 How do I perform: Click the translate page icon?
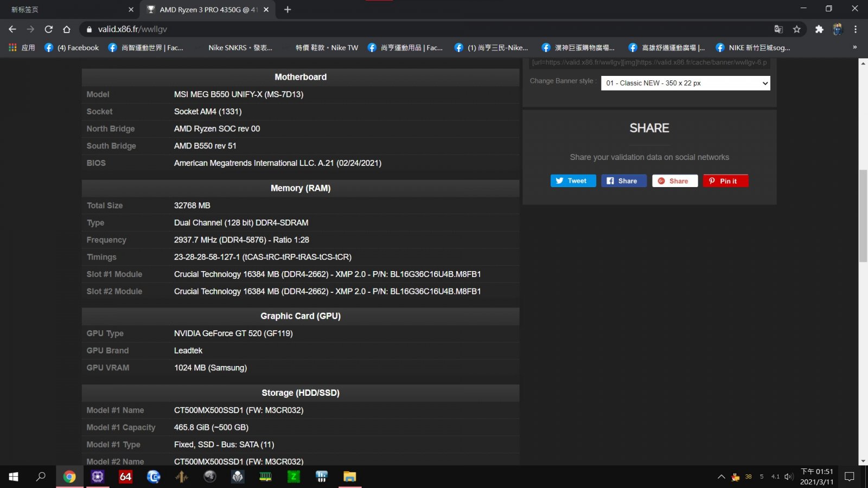pyautogui.click(x=778, y=29)
